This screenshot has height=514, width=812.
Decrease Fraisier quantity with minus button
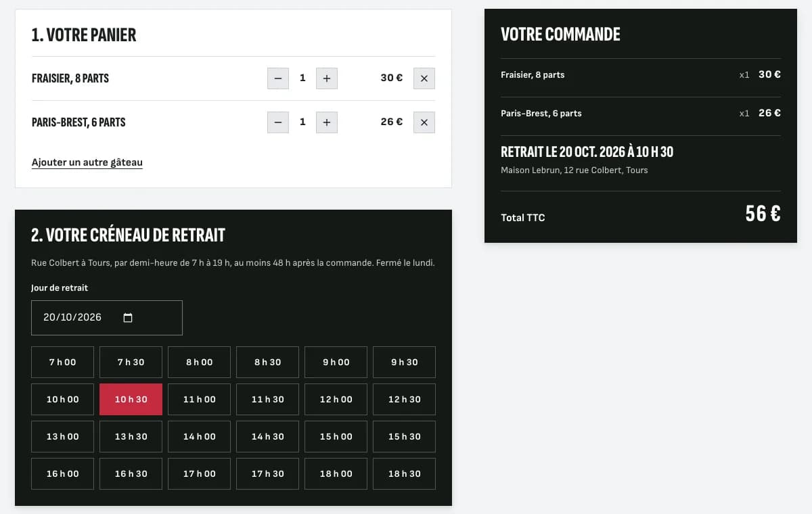278,78
